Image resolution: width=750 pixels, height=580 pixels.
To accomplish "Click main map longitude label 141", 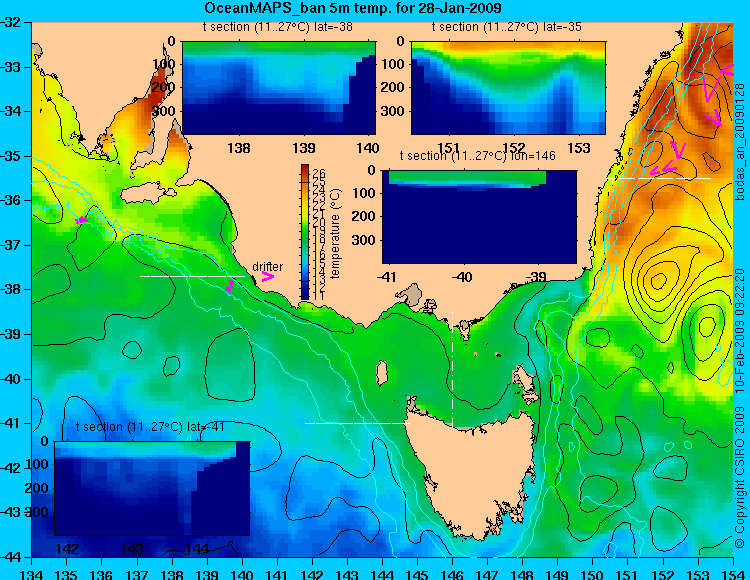I will pyautogui.click(x=277, y=574).
